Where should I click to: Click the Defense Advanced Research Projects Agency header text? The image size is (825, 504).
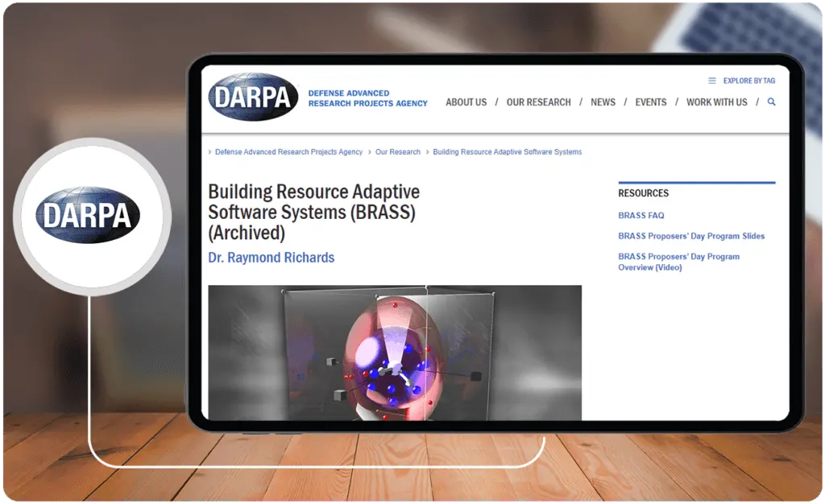(x=367, y=98)
